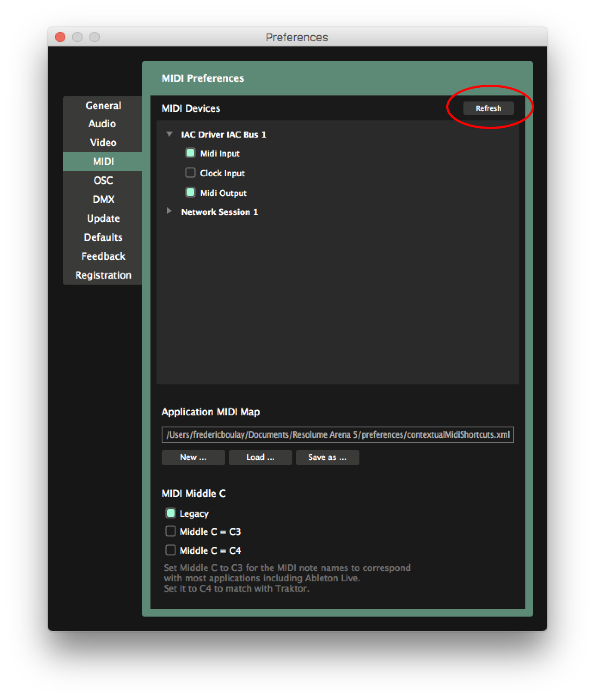Disable the Midi Input checkbox
The image size is (595, 700).
point(190,153)
